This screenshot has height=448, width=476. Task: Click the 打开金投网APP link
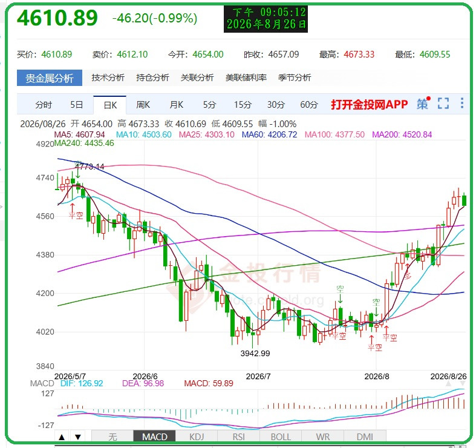click(369, 104)
